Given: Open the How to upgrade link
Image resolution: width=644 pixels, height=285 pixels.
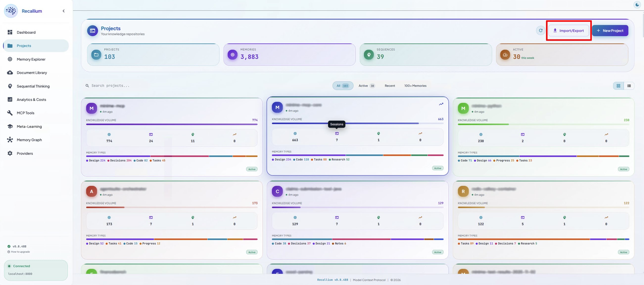Looking at the screenshot, I should pyautogui.click(x=19, y=252).
